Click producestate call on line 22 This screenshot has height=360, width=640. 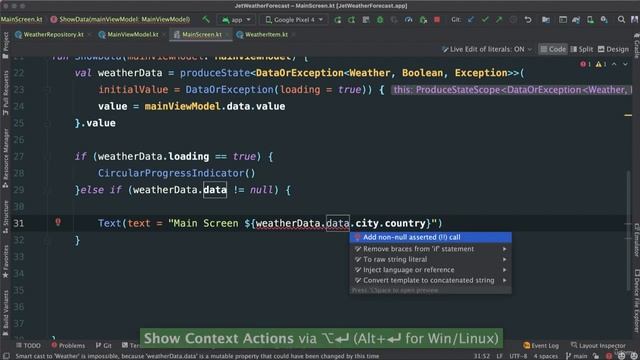click(215, 73)
